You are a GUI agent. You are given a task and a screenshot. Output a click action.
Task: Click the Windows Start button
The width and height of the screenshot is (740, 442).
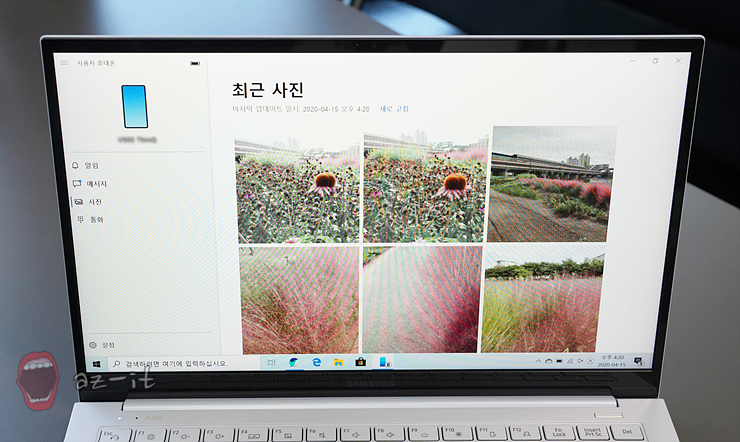pyautogui.click(x=97, y=364)
